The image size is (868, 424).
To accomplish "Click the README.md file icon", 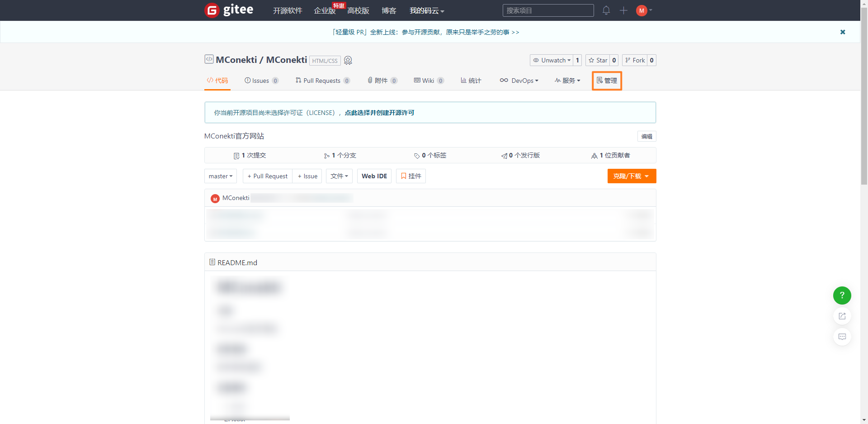I will pyautogui.click(x=212, y=262).
